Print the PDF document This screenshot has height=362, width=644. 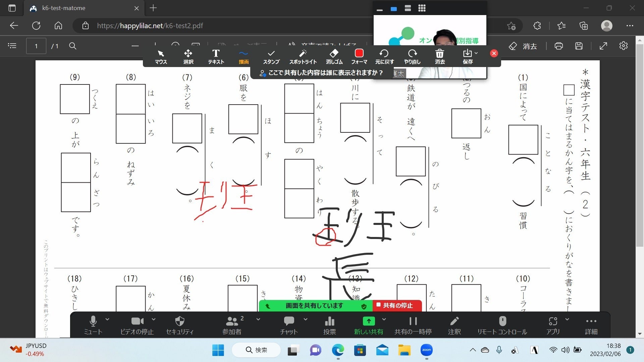tap(559, 46)
